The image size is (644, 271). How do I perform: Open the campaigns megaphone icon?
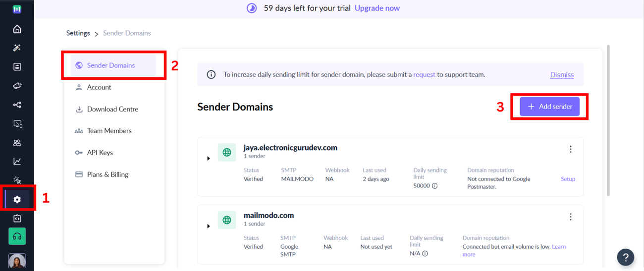click(x=17, y=86)
